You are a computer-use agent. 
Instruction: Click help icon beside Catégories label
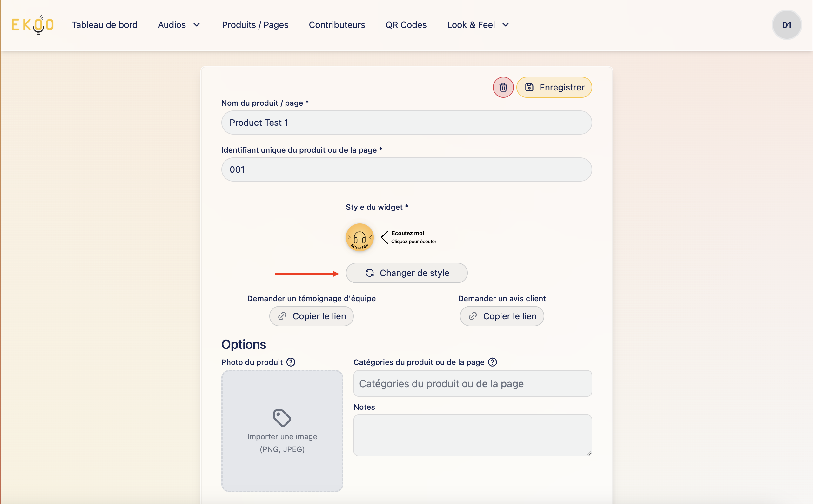click(493, 362)
